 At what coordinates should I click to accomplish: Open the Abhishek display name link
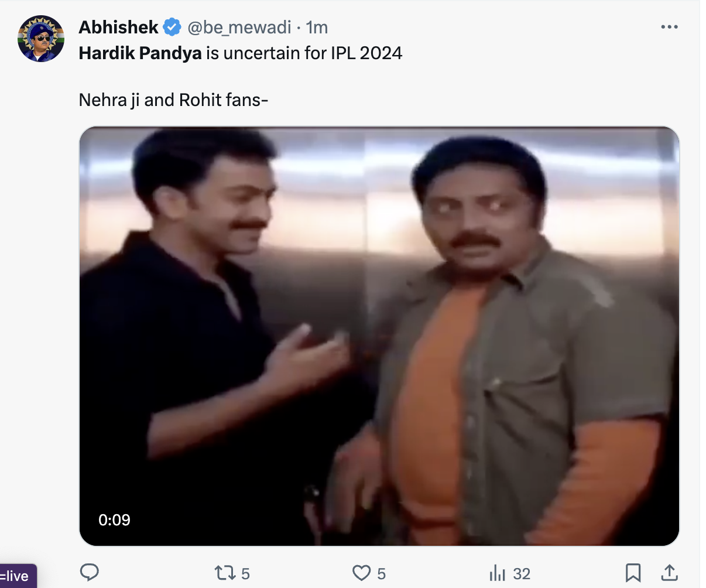[118, 28]
